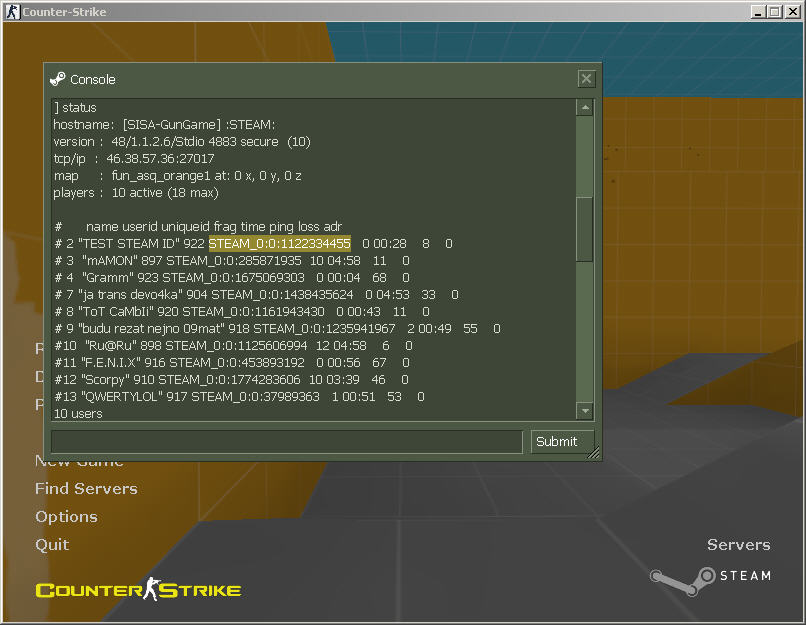Minimize the Counter-Strike window
This screenshot has height=625, width=806.
pyautogui.click(x=757, y=12)
